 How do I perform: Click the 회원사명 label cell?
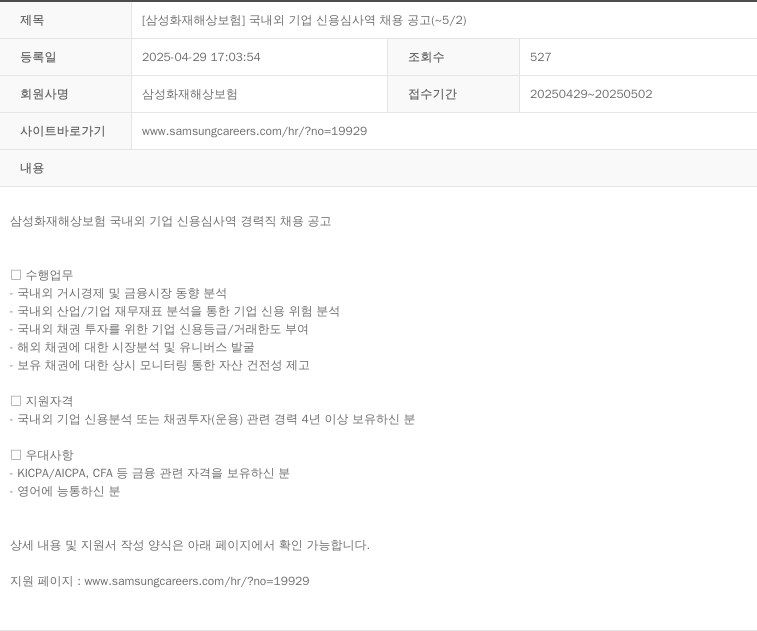(66, 94)
